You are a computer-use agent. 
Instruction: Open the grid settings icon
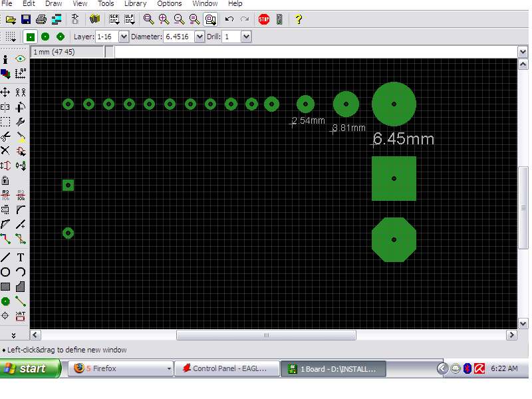(11, 37)
